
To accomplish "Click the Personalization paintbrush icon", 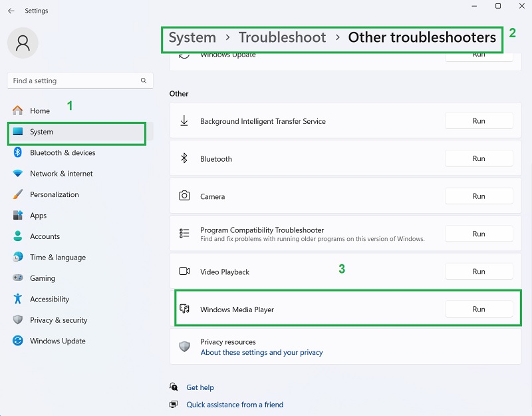I will coord(18,194).
